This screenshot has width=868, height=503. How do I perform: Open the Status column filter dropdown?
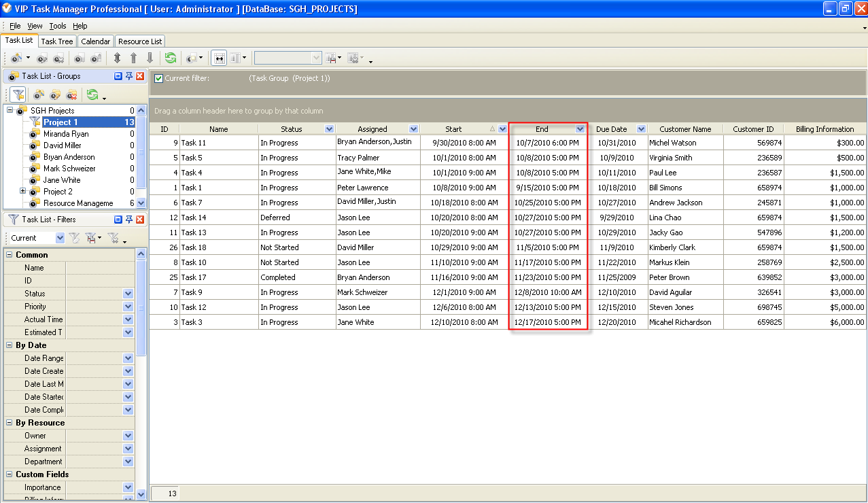coord(329,129)
